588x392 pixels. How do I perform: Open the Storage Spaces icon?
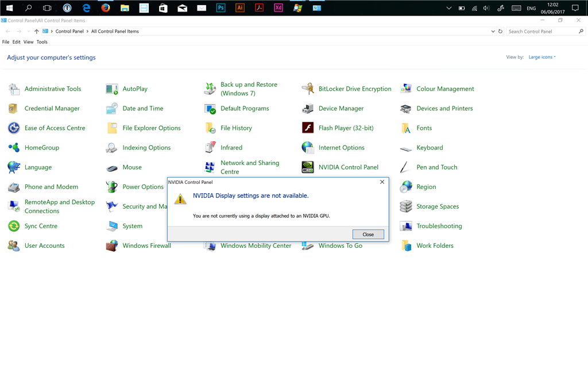tap(406, 206)
